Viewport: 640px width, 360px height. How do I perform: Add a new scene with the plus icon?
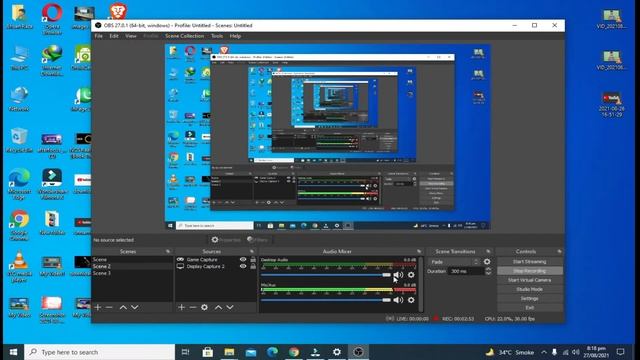pos(98,307)
